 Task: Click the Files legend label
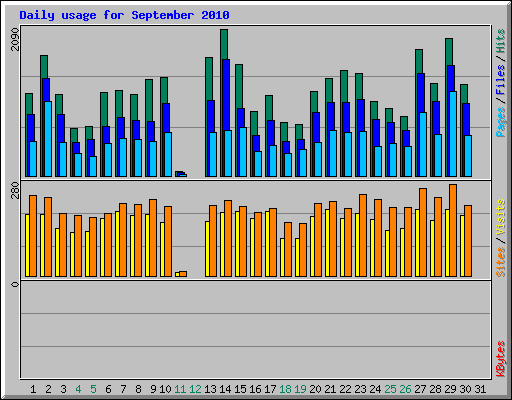501,80
